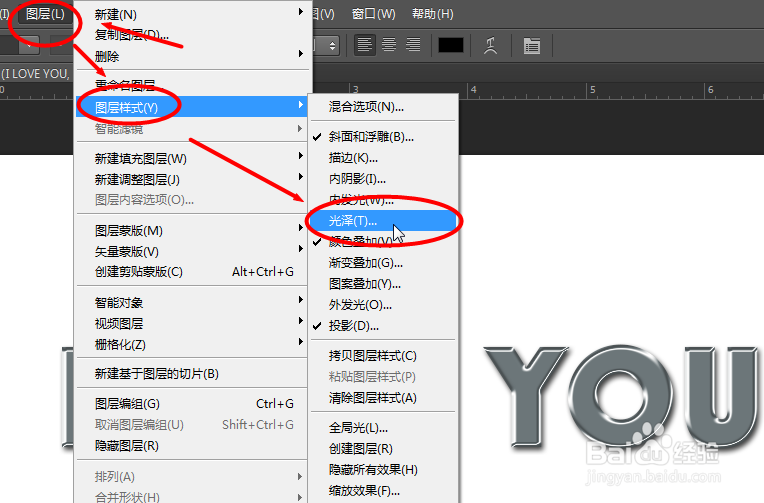Expand 智能对象 submenu
The height and width of the screenshot is (503, 764).
pyautogui.click(x=192, y=303)
